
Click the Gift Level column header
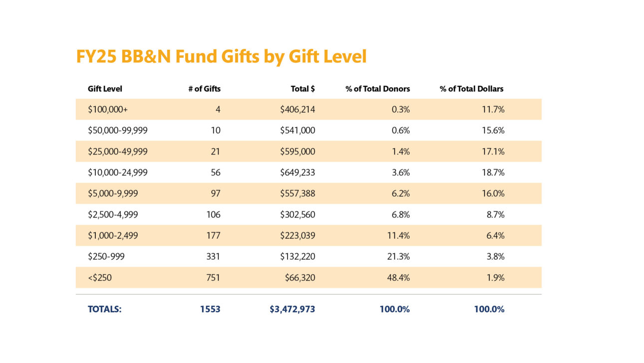point(105,89)
